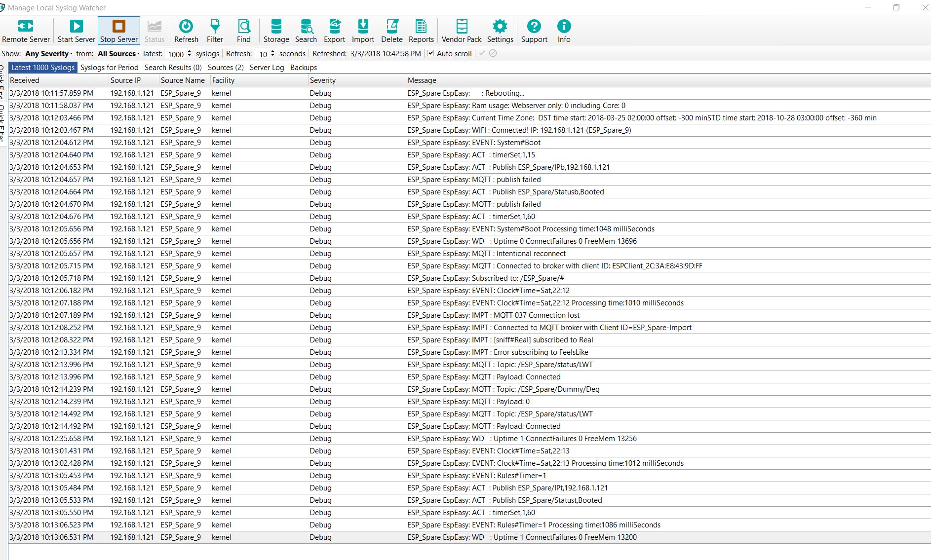This screenshot has height=560, width=931.
Task: Open the Any Severity dropdown
Action: (48, 53)
